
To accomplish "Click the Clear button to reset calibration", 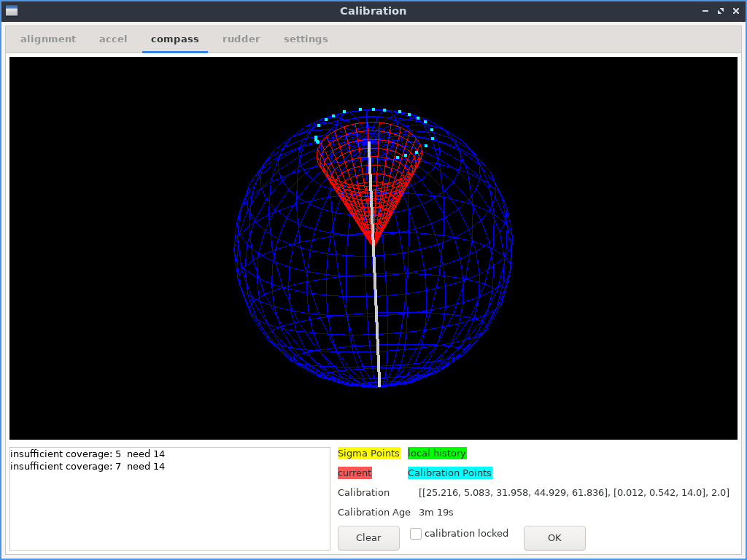I will tap(368, 537).
